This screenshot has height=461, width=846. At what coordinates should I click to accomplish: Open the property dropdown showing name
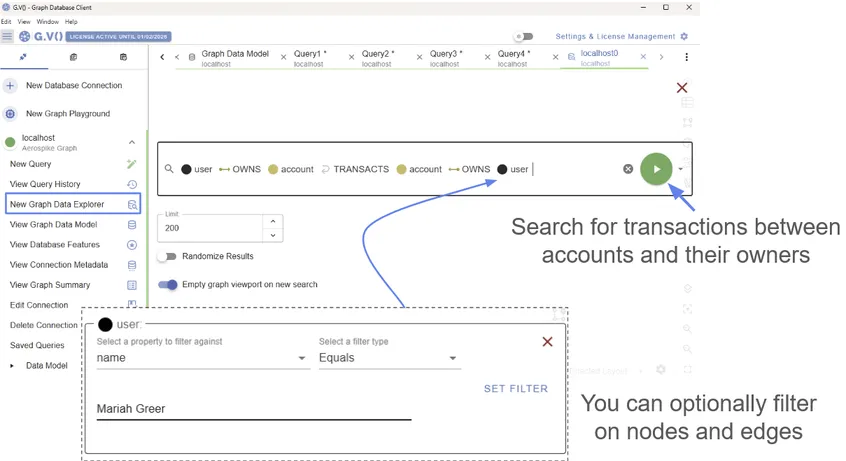pyautogui.click(x=302, y=358)
